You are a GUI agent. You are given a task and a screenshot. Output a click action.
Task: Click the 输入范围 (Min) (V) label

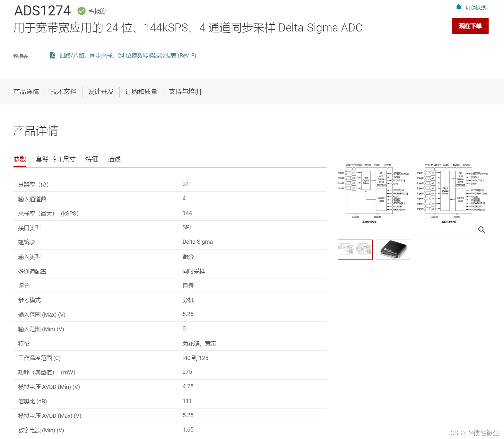(x=41, y=329)
